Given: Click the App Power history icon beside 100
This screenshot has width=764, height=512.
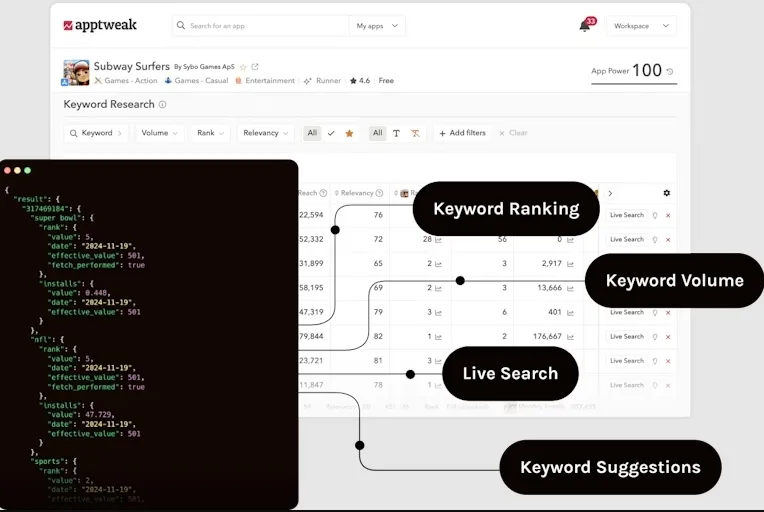Looking at the screenshot, I should click(670, 72).
